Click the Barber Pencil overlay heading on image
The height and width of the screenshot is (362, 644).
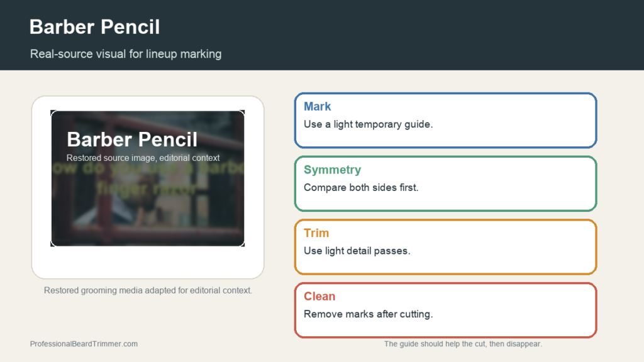[x=132, y=140]
